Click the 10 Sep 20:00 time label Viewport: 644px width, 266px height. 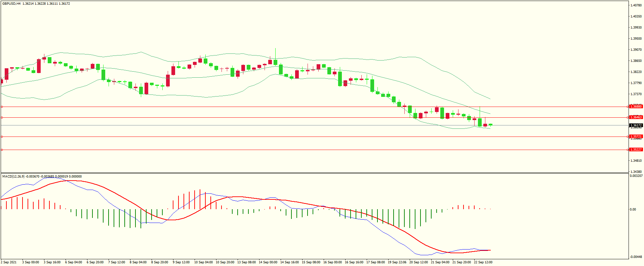(x=225, y=262)
